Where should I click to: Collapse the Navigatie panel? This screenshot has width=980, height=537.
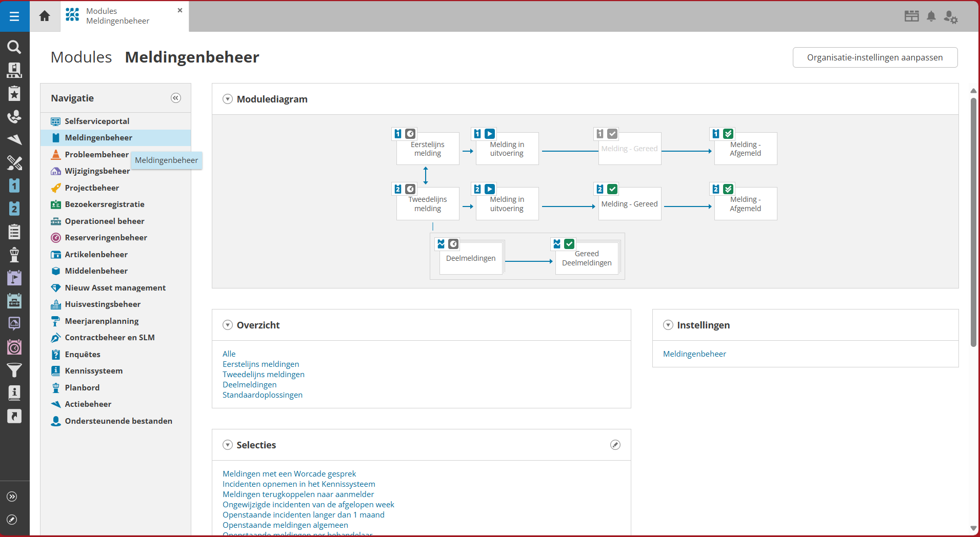tap(176, 98)
